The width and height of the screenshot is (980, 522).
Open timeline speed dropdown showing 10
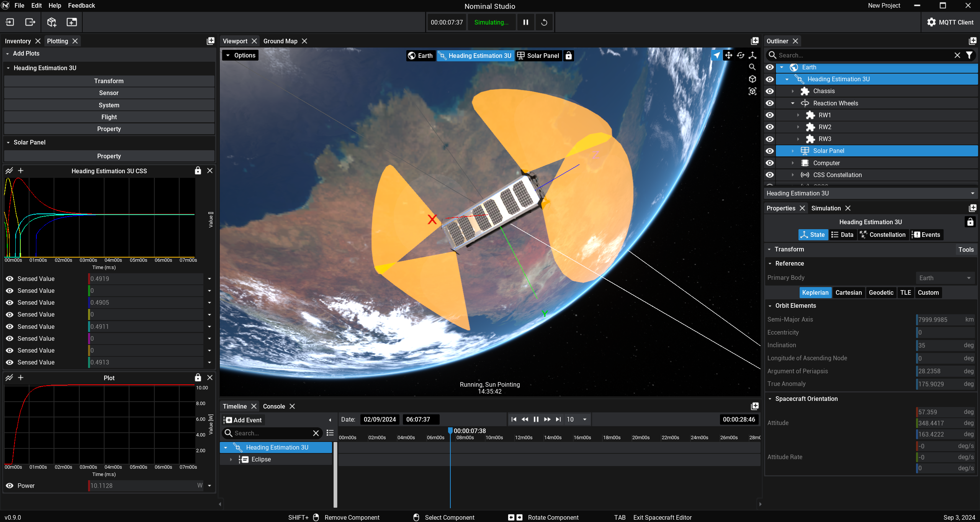(x=577, y=419)
